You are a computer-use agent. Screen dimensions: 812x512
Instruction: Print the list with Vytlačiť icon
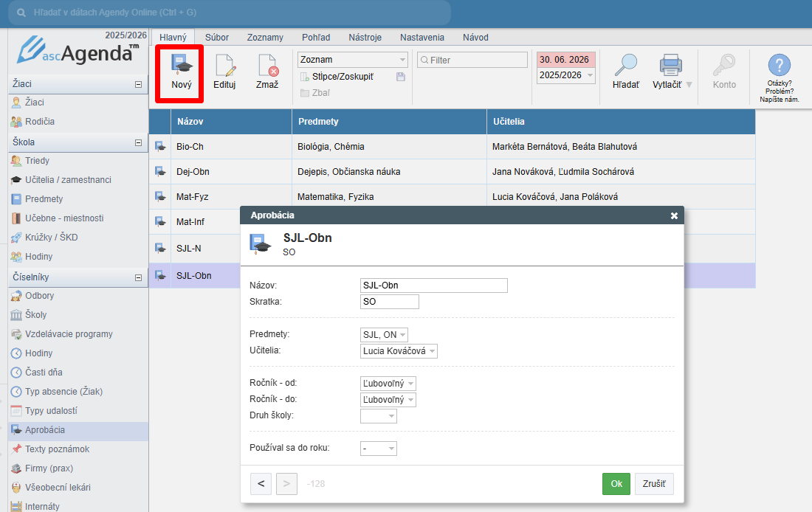point(667,72)
